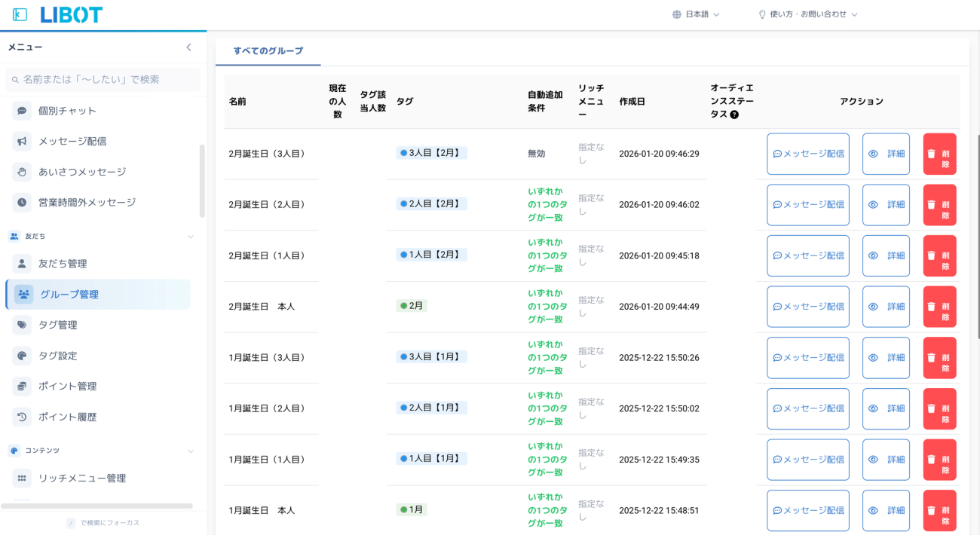Click the sidebar toggle icon beside LIBOT logo

20,14
